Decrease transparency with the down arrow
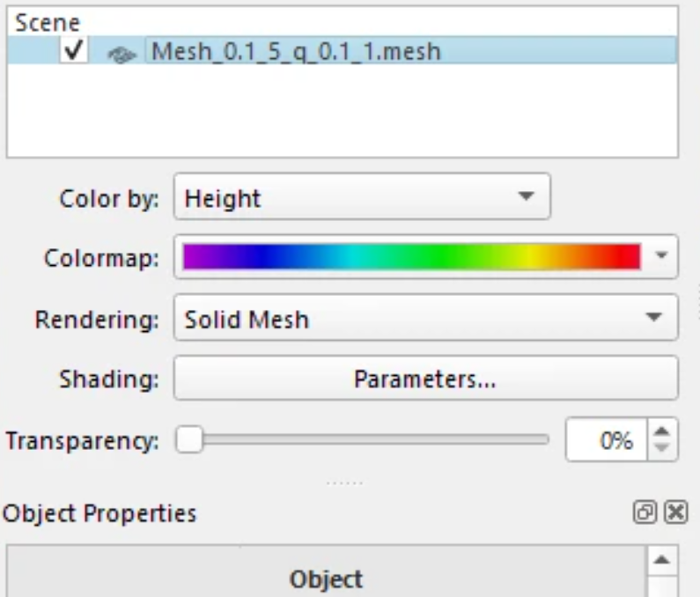This screenshot has height=597, width=700. coord(663,448)
